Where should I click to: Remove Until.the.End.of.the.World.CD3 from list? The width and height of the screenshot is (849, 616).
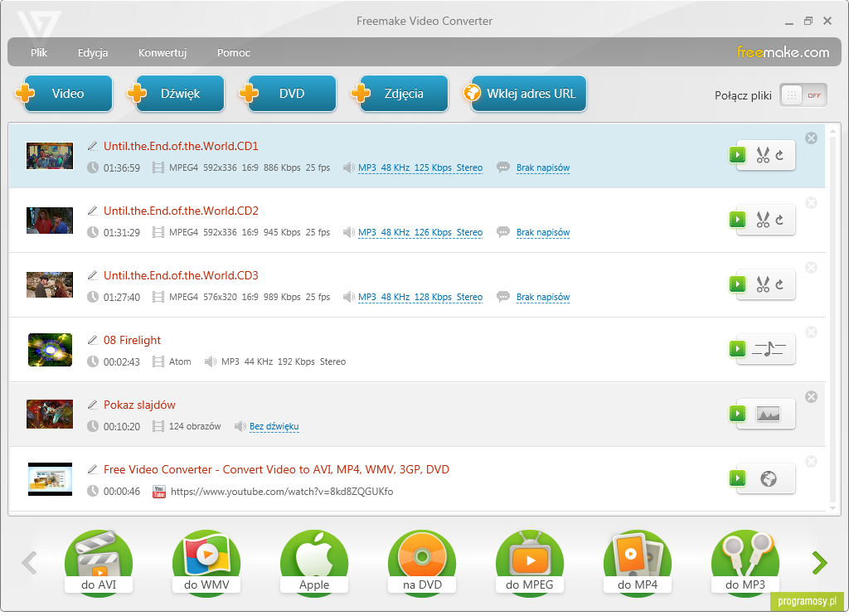[811, 268]
